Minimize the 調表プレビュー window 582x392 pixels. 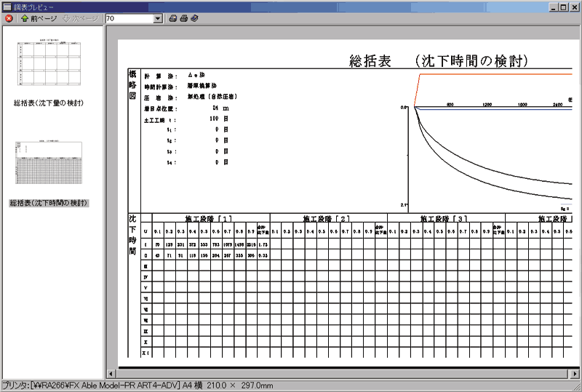tap(554, 7)
